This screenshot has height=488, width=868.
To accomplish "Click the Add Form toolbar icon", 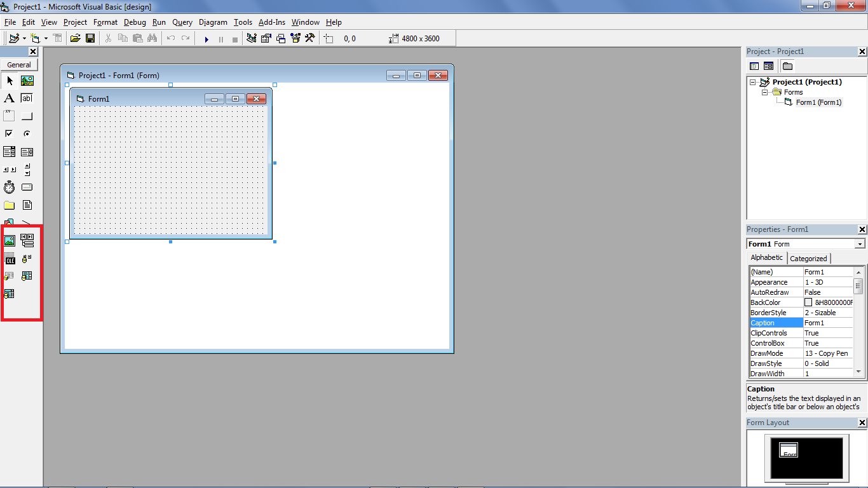I will pos(35,39).
